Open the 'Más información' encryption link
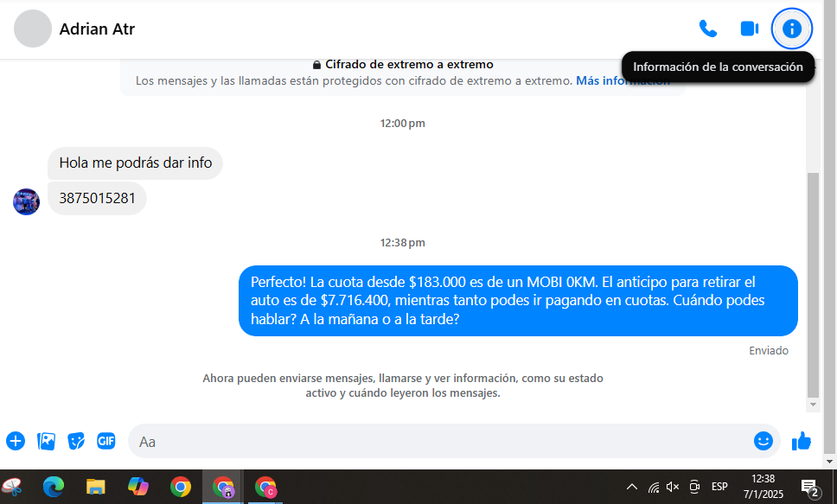The height and width of the screenshot is (504, 837). 623,80
